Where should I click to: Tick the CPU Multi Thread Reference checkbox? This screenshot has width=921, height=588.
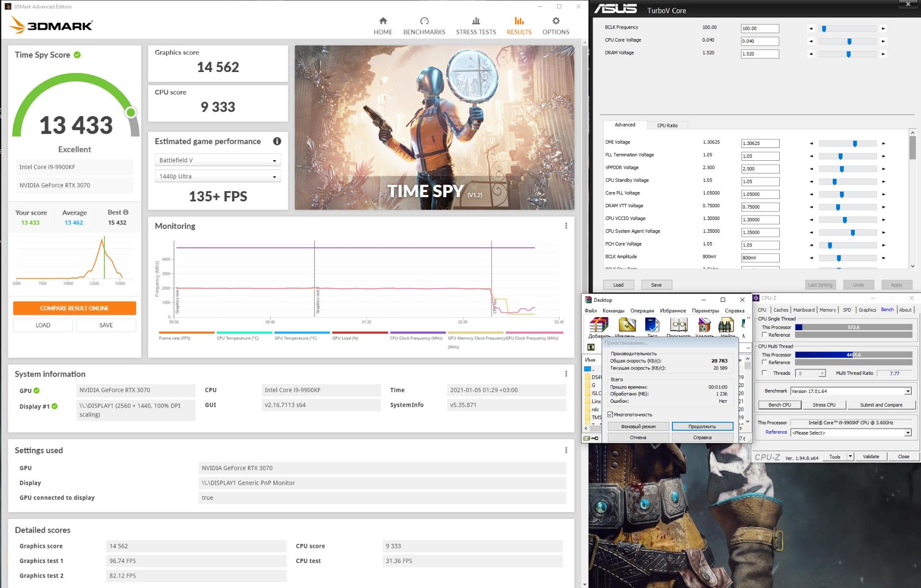pos(764,362)
